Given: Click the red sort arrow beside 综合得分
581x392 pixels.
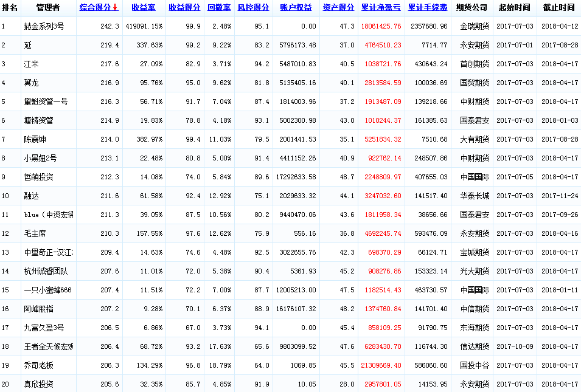Looking at the screenshot, I should [x=115, y=8].
